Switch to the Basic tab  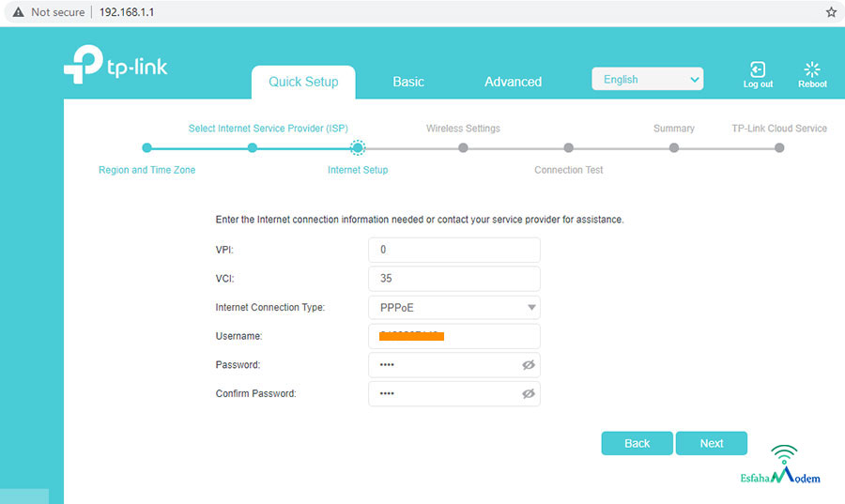[408, 82]
